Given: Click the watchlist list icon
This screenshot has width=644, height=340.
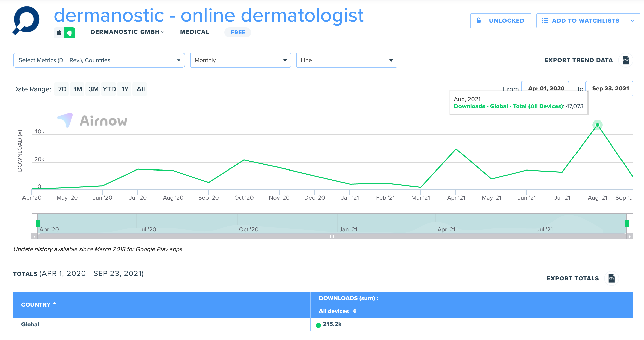Looking at the screenshot, I should pos(545,21).
